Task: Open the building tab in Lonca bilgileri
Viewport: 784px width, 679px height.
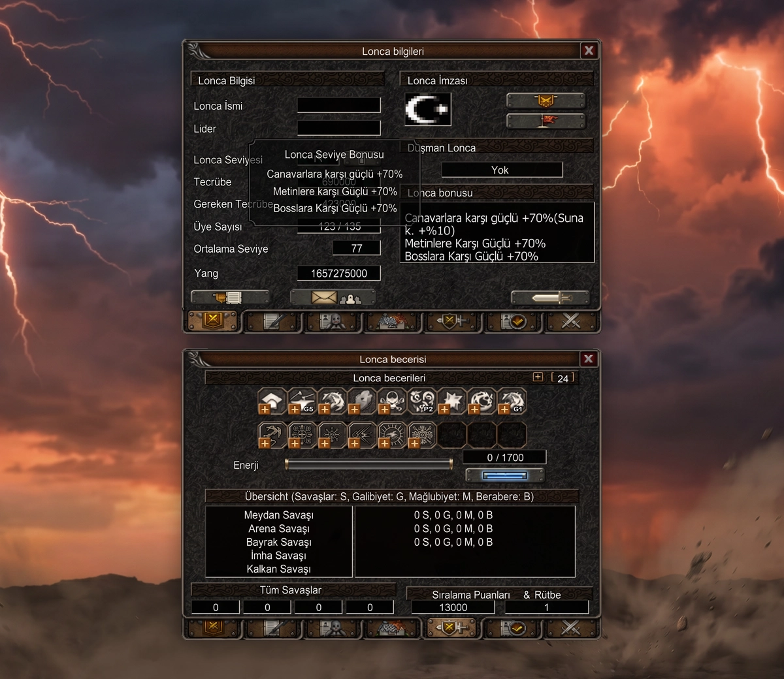Action: click(392, 321)
